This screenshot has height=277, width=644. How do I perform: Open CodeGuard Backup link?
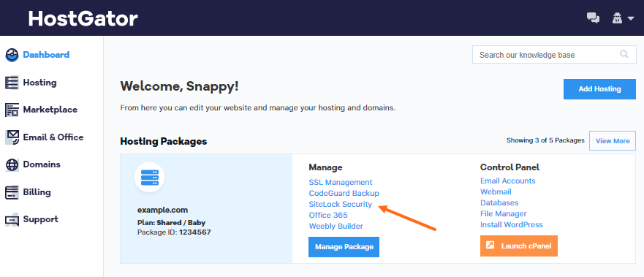[x=344, y=193]
